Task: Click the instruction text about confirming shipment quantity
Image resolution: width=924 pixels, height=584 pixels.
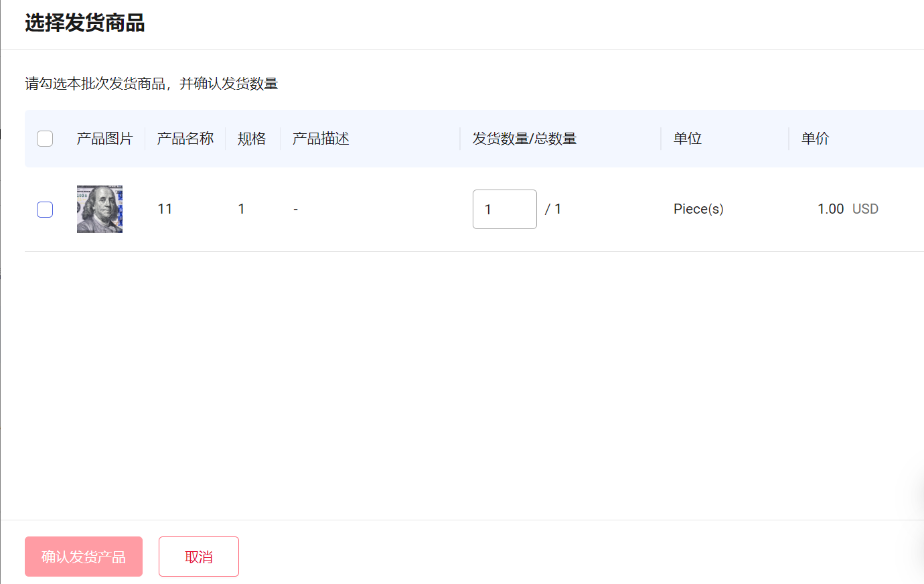Action: point(152,84)
